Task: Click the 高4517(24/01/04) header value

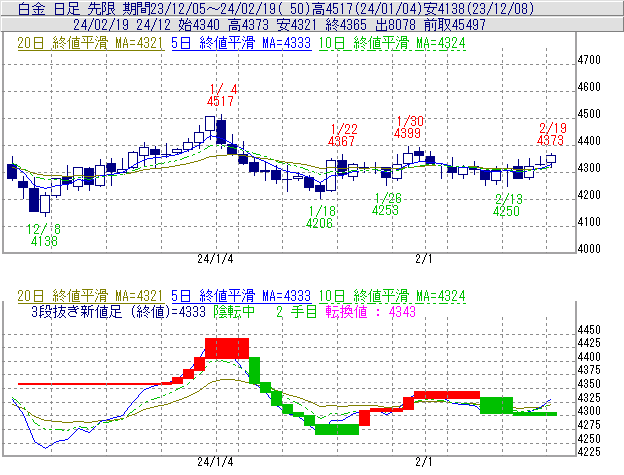Action: coord(370,8)
